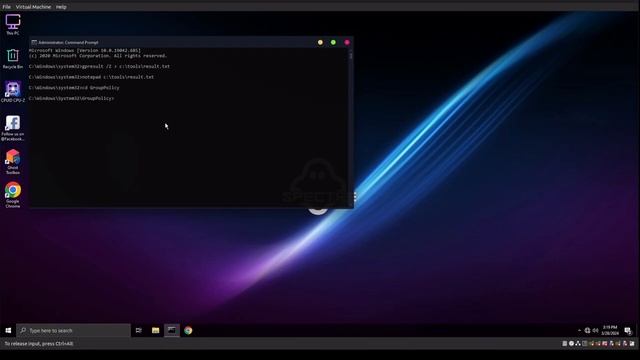Select the CPUID CPU-Z desktop shortcut
Image resolution: width=640 pixels, height=360 pixels.
(x=13, y=92)
